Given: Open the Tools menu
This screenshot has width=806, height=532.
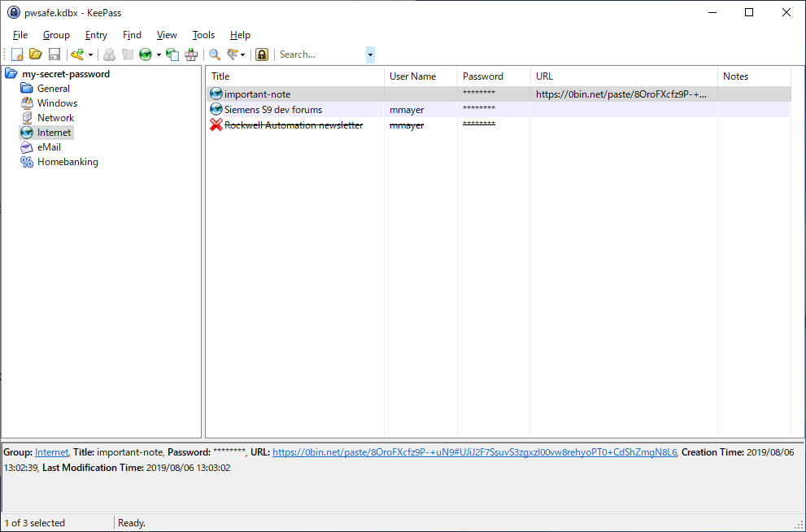Looking at the screenshot, I should coord(203,35).
